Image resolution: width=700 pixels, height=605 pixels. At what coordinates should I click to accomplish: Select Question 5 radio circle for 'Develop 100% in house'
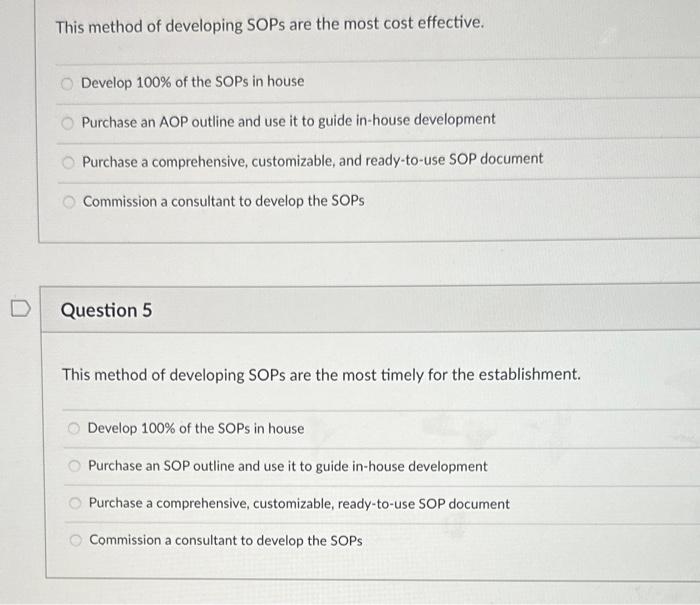[74, 429]
